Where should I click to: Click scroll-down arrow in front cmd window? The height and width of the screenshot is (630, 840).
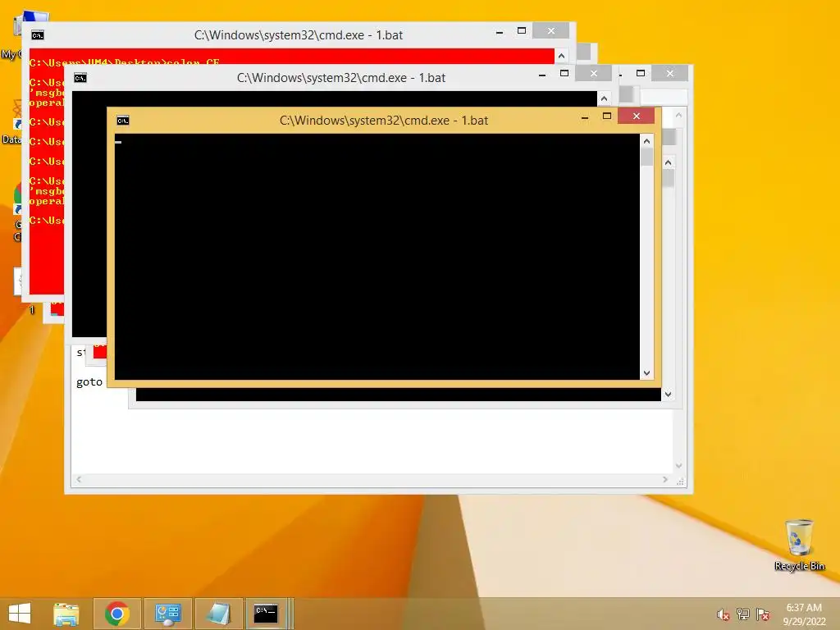point(646,373)
